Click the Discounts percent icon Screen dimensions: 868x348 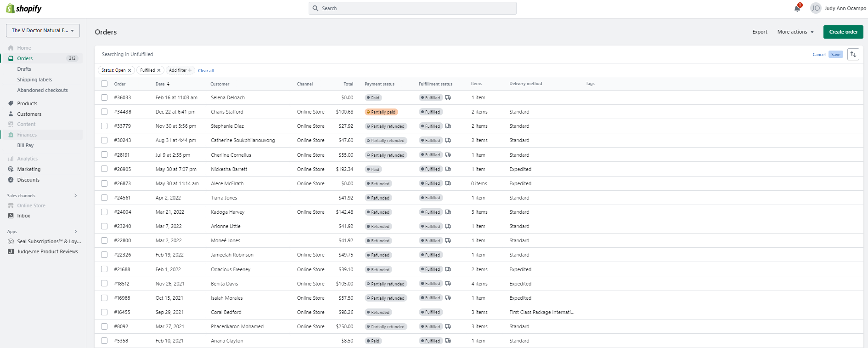point(11,180)
